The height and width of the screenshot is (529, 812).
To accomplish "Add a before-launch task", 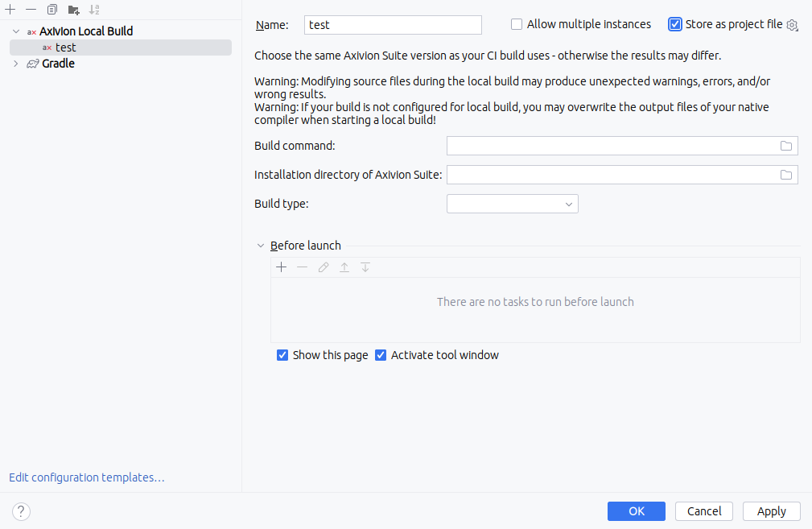I will (281, 267).
